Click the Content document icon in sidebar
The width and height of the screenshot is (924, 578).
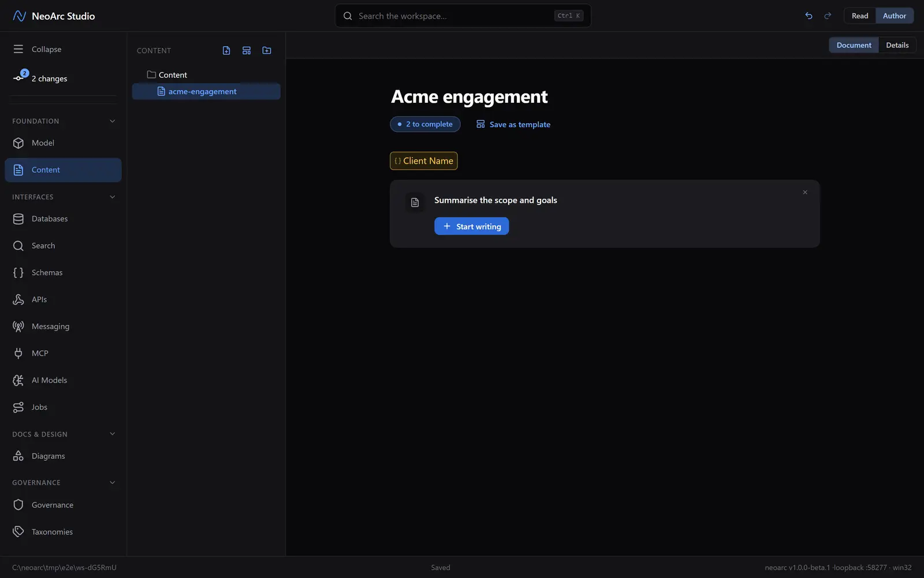pyautogui.click(x=18, y=170)
